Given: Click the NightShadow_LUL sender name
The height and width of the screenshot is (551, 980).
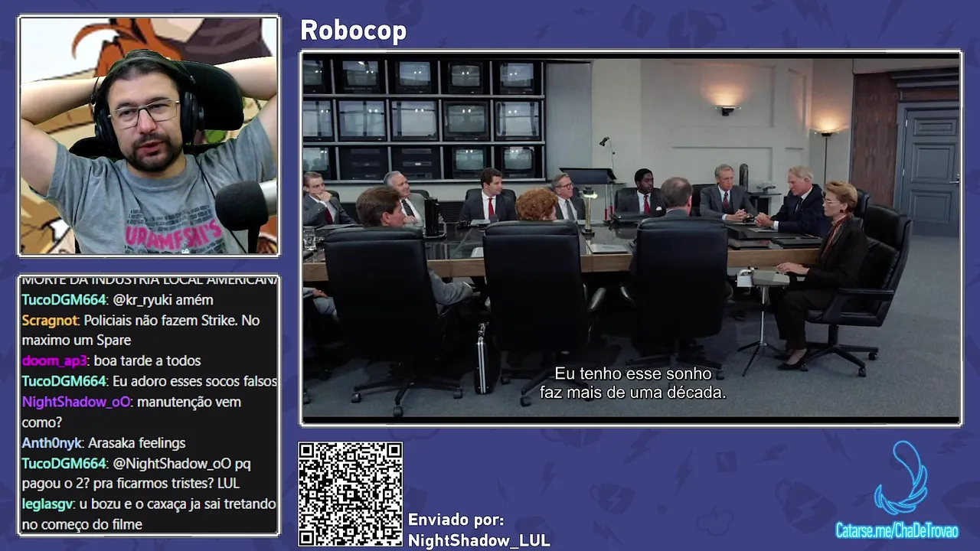Looking at the screenshot, I should 479,540.
